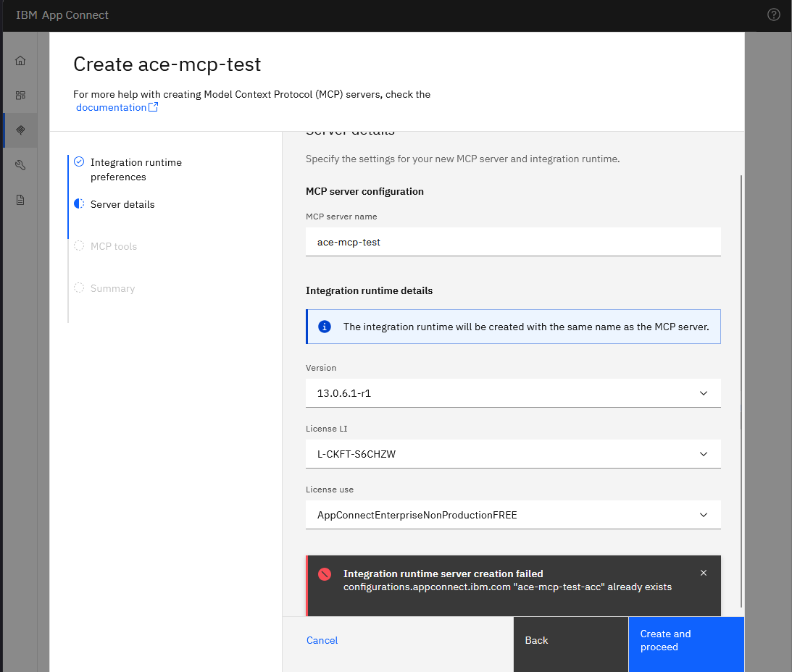Click the 'Create ace-mcp-test' heading
Screen dimensions: 792x672
[x=167, y=64]
